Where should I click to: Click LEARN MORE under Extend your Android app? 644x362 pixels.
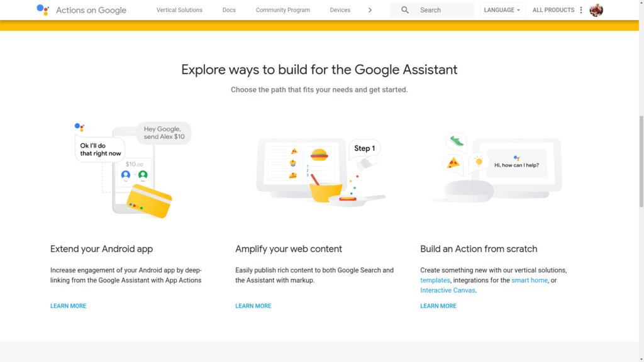pos(68,306)
